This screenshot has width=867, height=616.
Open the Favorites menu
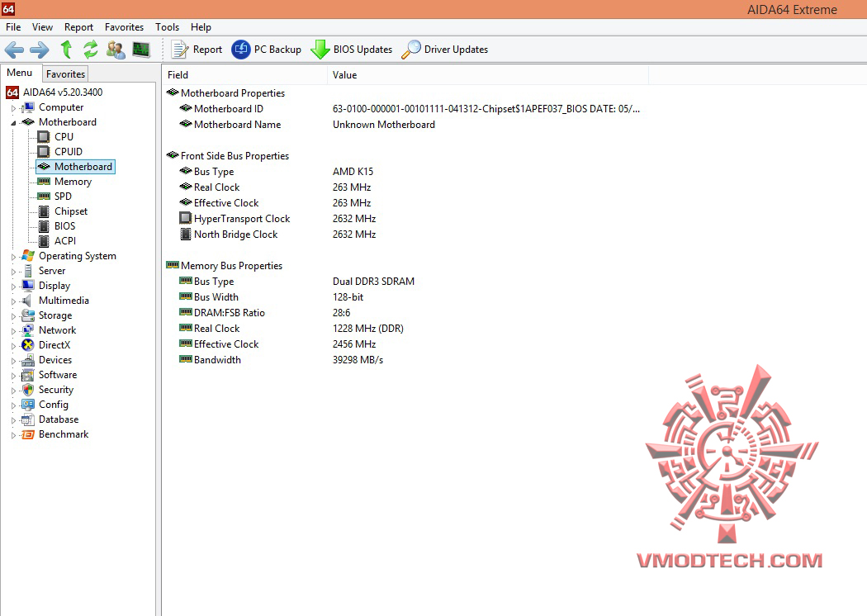124,27
